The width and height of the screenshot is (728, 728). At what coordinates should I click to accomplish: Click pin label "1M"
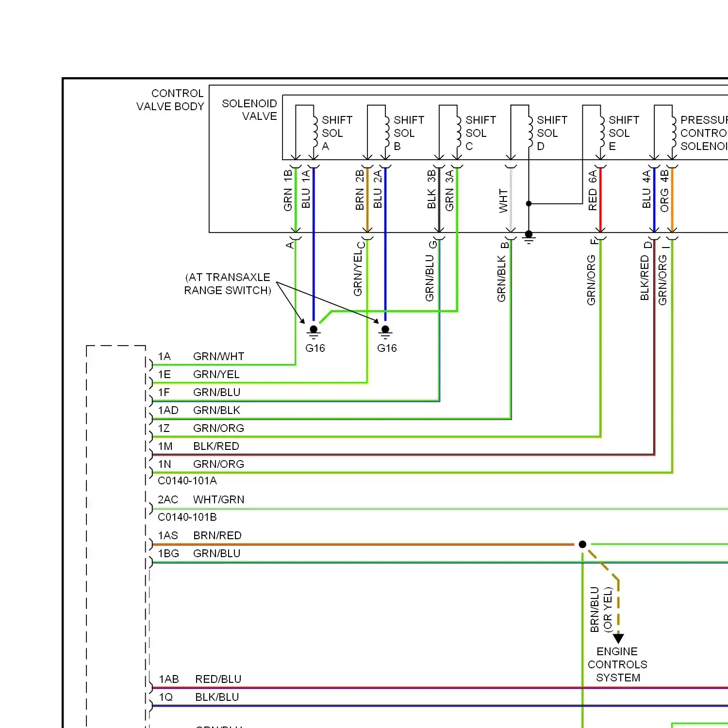(165, 446)
